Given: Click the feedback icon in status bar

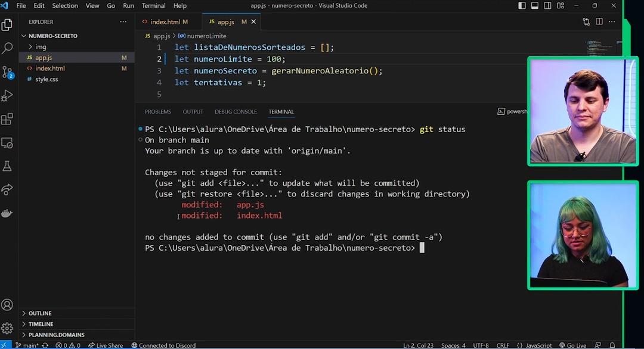Looking at the screenshot, I should 598,345.
